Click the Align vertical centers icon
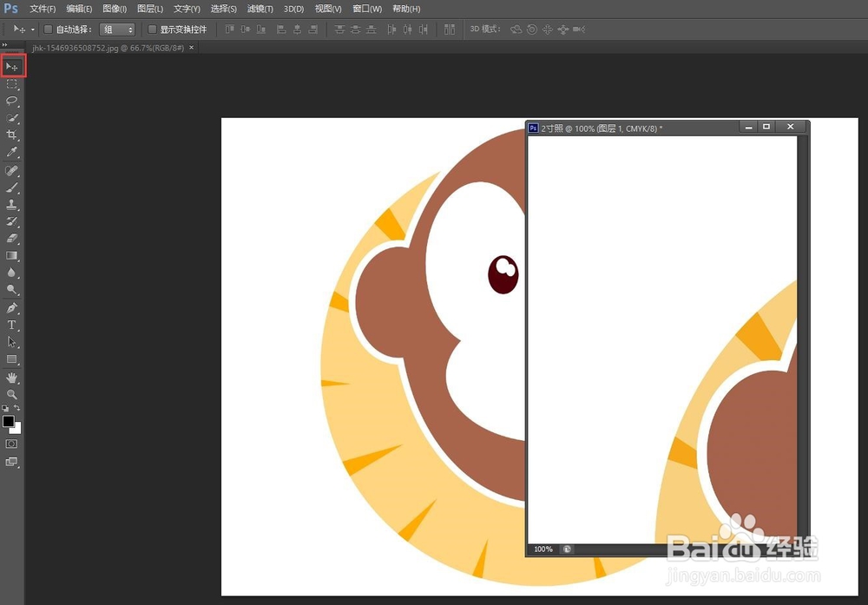 pyautogui.click(x=246, y=30)
